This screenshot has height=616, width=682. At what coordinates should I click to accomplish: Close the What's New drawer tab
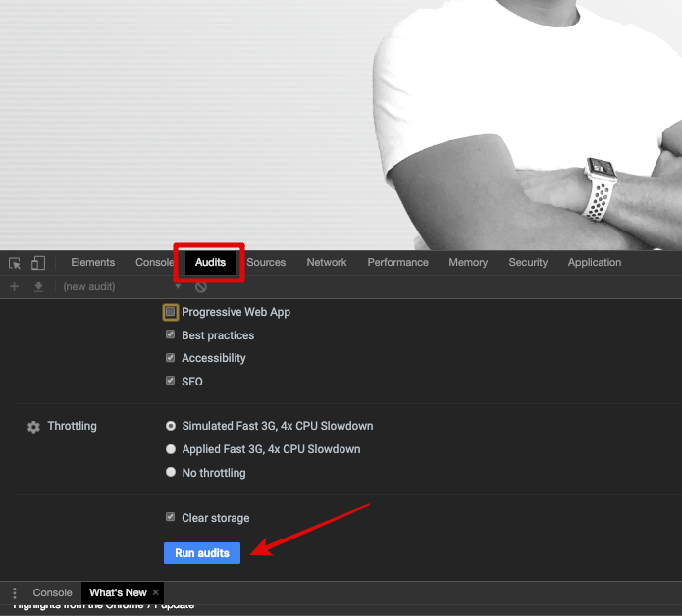(155, 592)
